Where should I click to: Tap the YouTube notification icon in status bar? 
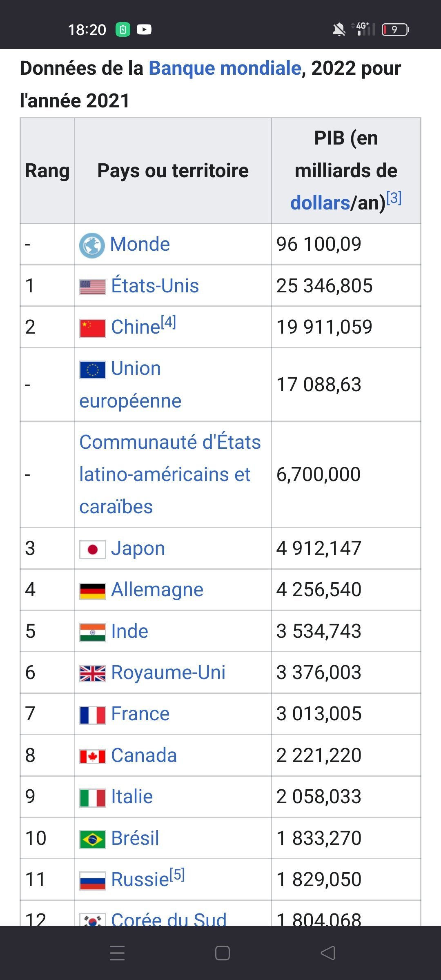pyautogui.click(x=144, y=29)
